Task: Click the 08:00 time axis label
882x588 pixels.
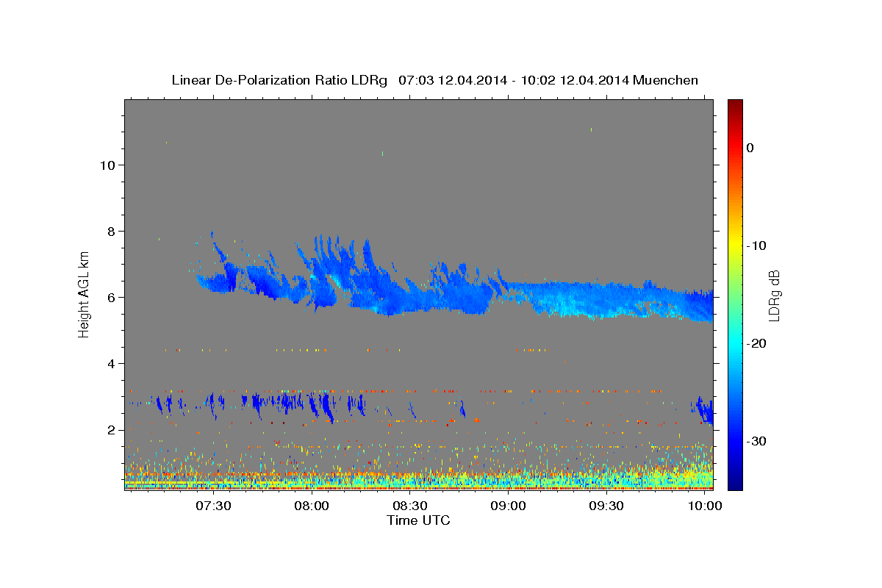Action: pos(312,506)
